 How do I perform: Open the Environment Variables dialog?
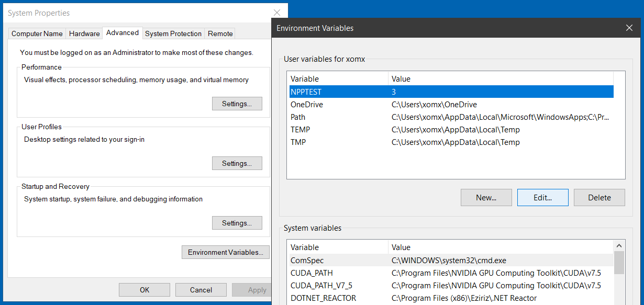pyautogui.click(x=225, y=252)
